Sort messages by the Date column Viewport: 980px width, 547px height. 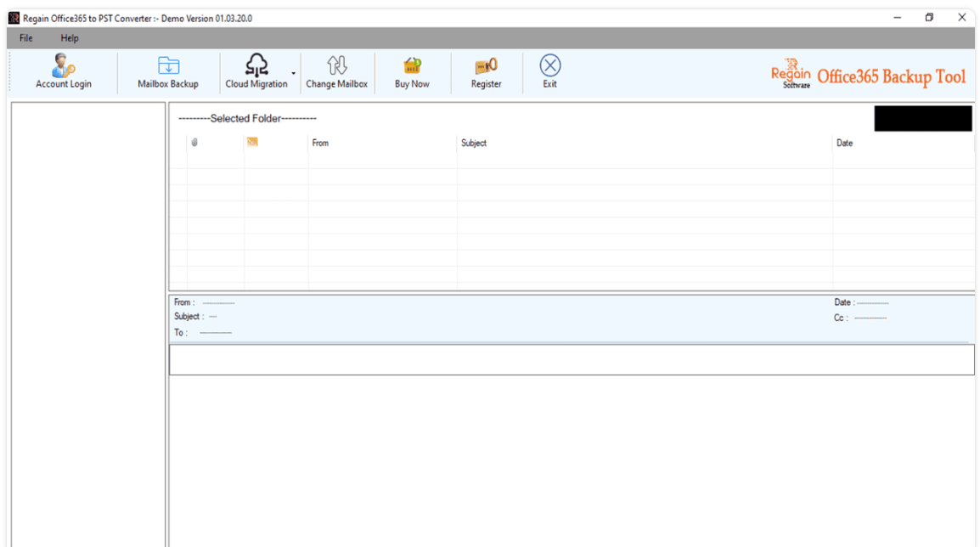(x=844, y=143)
